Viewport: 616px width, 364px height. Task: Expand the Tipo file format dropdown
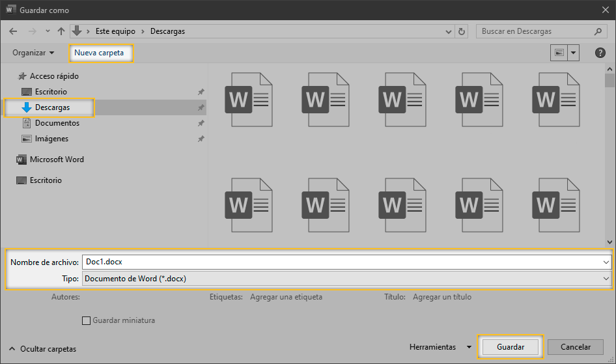(606, 278)
